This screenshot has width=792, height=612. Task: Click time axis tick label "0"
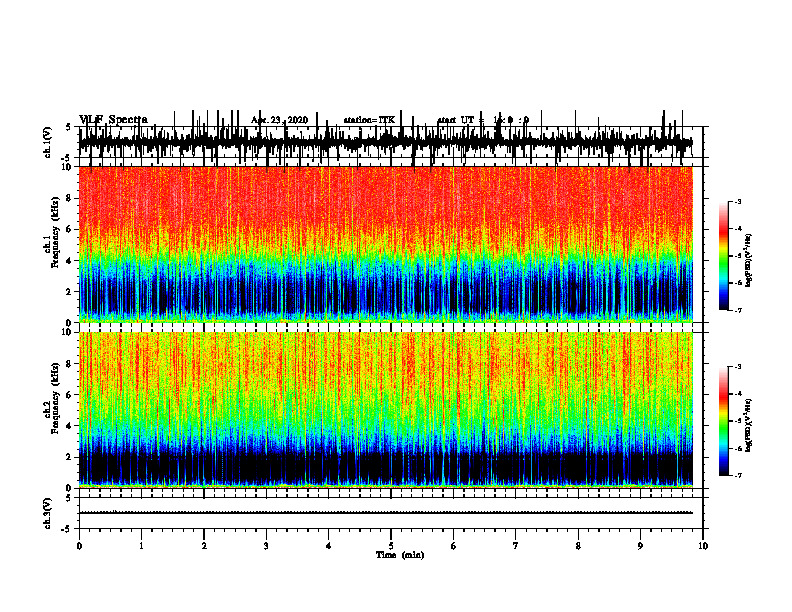coord(79,546)
